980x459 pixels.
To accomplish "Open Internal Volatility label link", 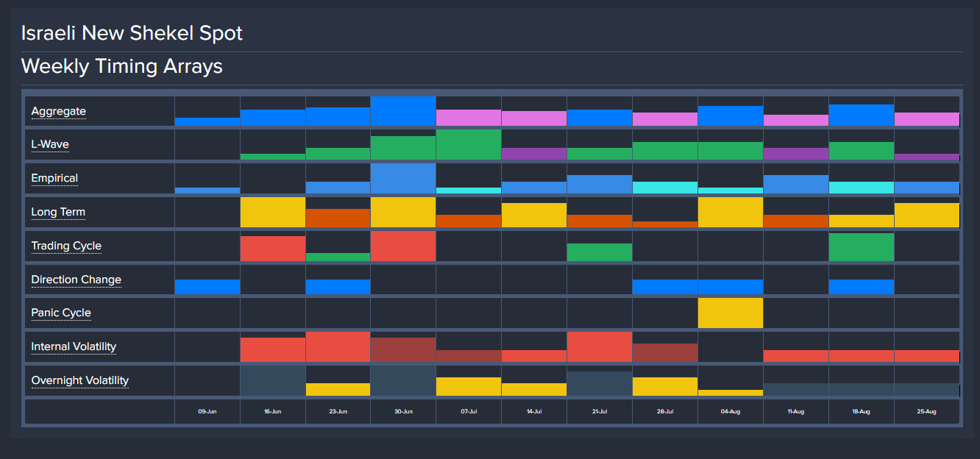I will pyautogui.click(x=74, y=347).
